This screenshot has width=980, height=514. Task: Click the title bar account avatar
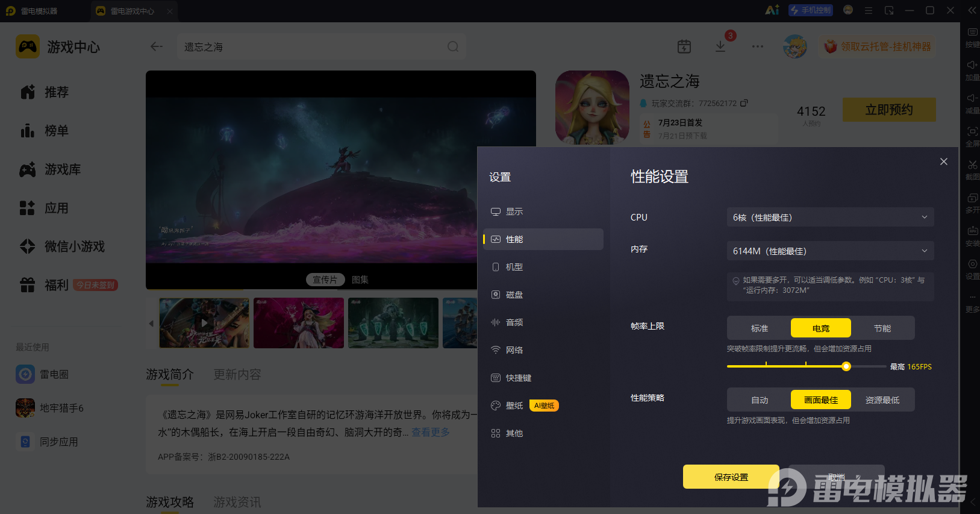848,10
